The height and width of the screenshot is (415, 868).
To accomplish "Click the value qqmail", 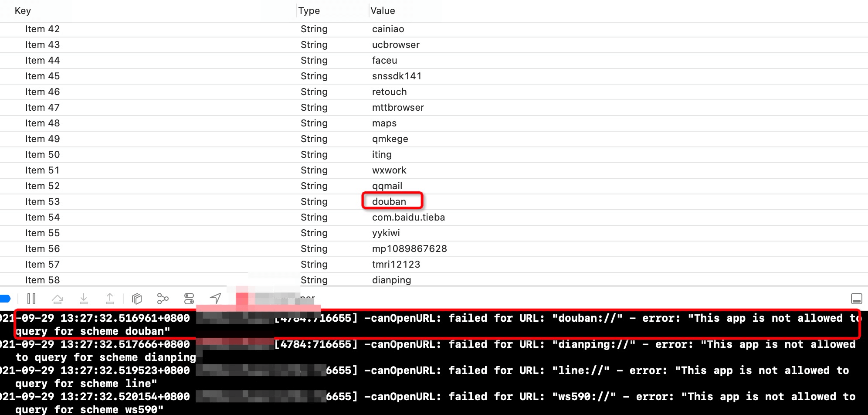I will [x=387, y=186].
